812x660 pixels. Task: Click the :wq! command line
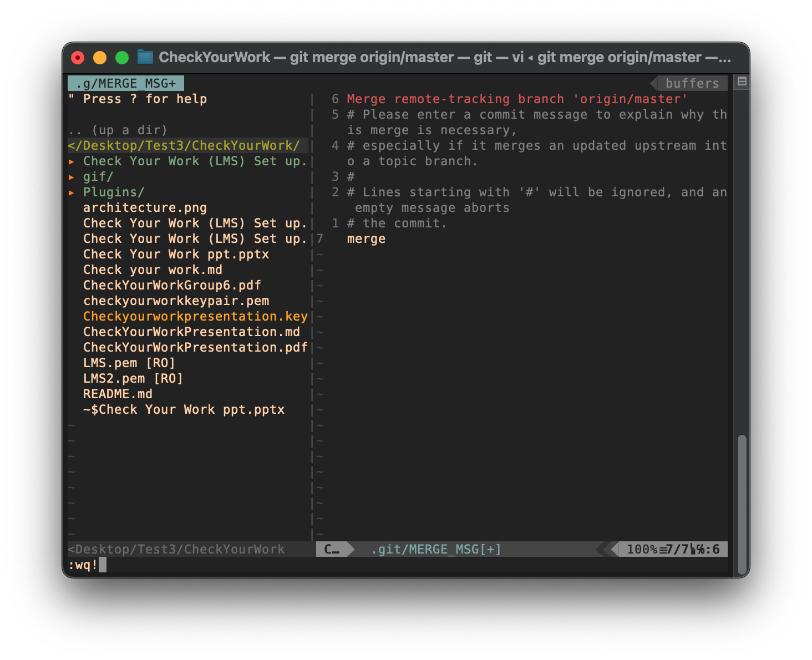[x=83, y=565]
